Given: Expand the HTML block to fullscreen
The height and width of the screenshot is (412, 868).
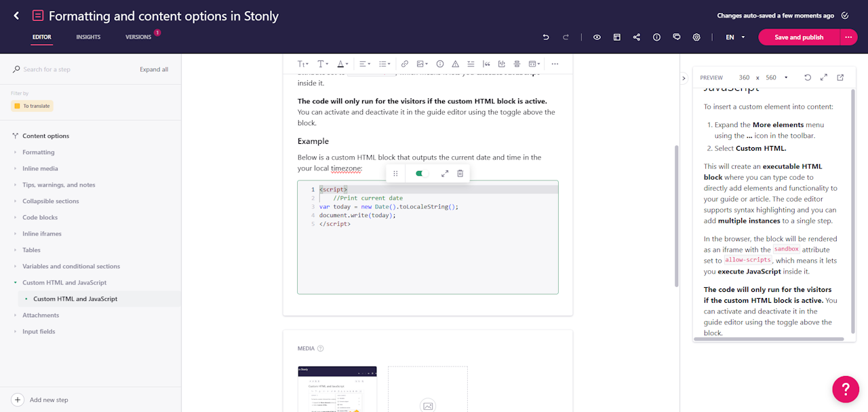Looking at the screenshot, I should tap(445, 174).
